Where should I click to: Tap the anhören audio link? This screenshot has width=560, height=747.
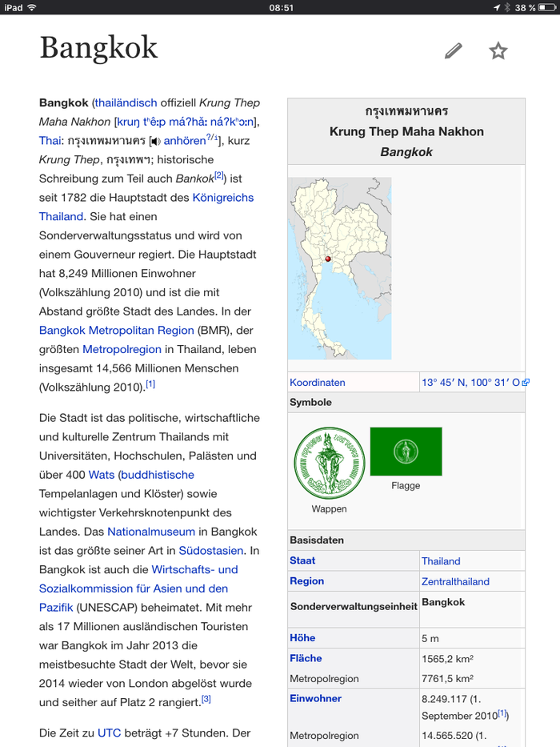click(185, 141)
